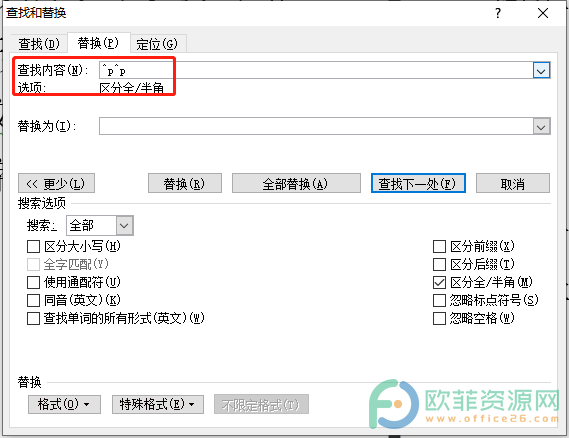Enable the 区分大小写(H) checkbox

point(33,247)
